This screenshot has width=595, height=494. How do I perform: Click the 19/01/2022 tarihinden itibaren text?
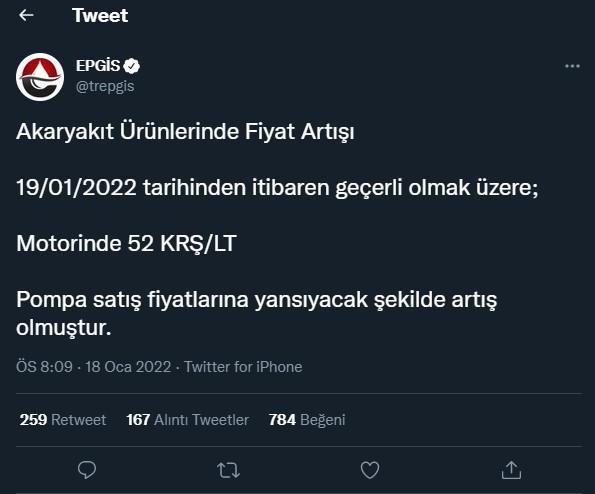[x=173, y=188]
